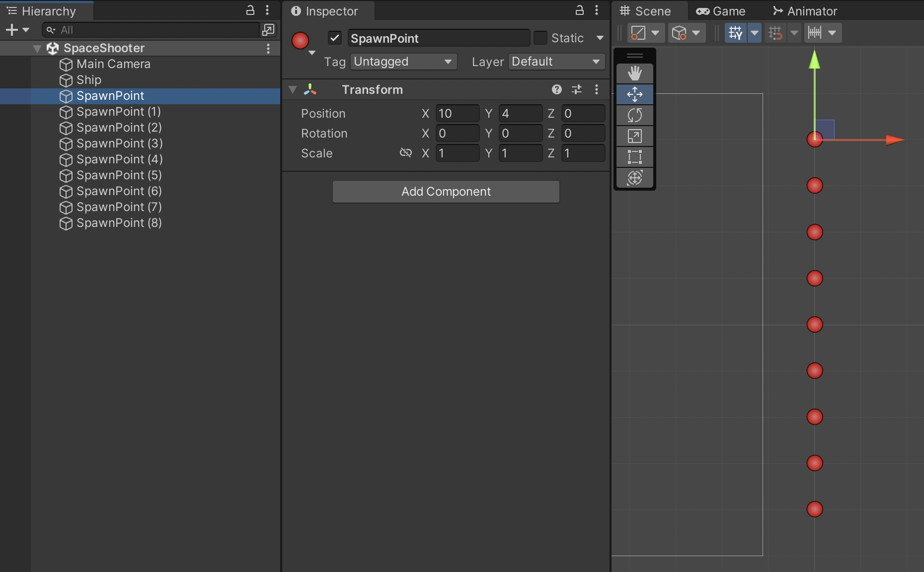The height and width of the screenshot is (572, 924).
Task: Uncheck the SpawnPoint active checkbox
Action: click(x=335, y=38)
